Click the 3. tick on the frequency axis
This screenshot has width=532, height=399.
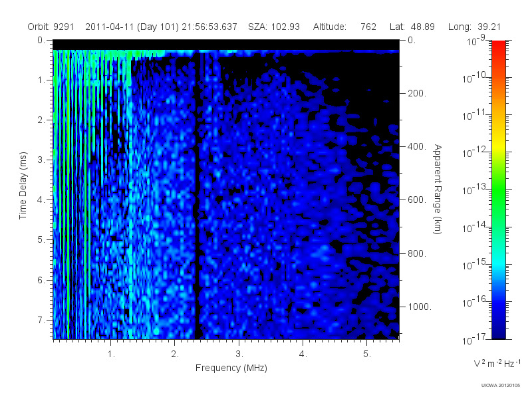[x=239, y=354]
